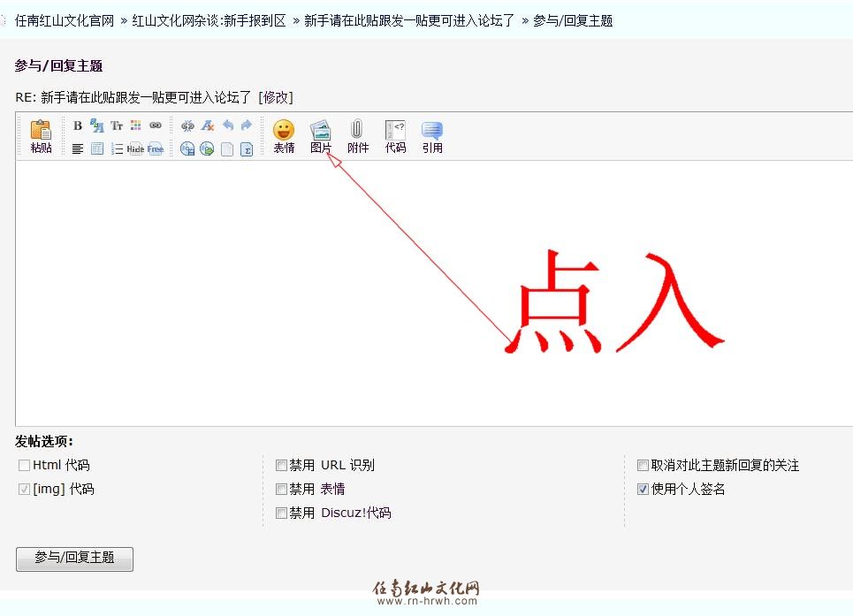Check 禁用 URL 识别 option
853x616 pixels.
click(281, 466)
